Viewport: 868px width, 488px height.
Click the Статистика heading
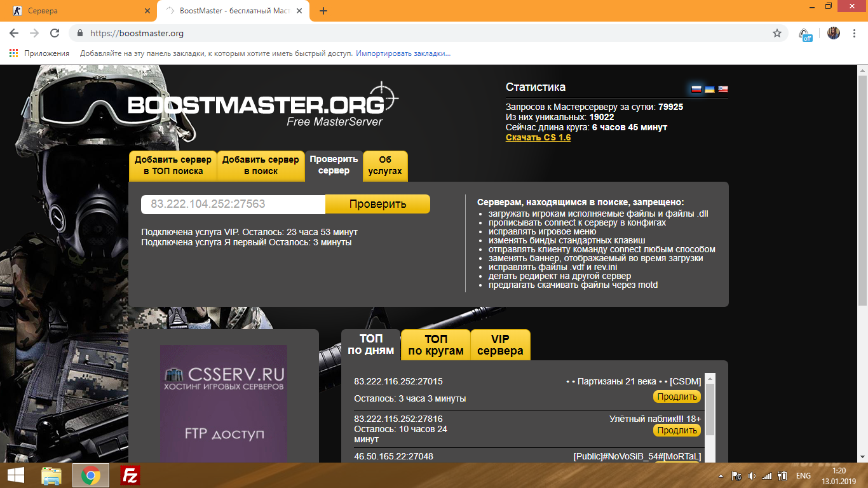point(536,87)
